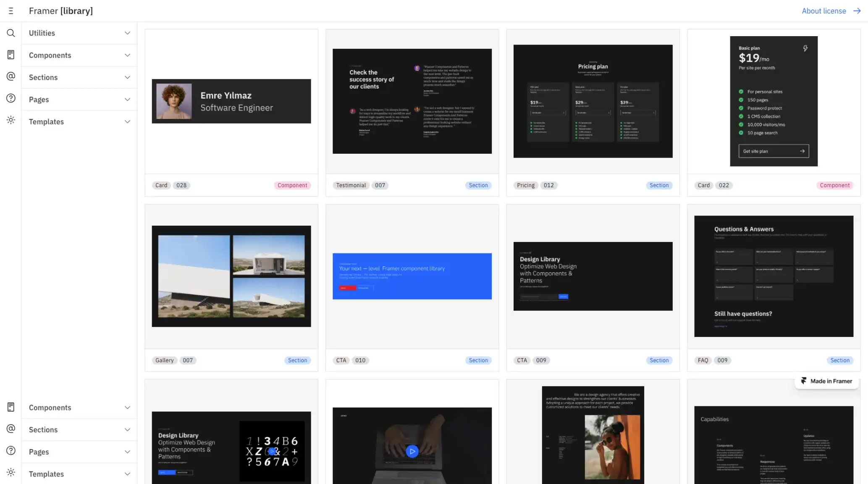Expand the lower Pages chevron in bottom group

click(127, 452)
